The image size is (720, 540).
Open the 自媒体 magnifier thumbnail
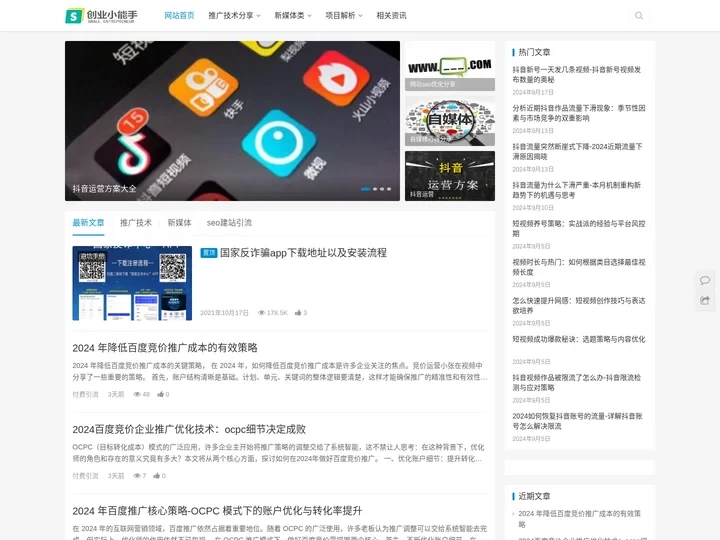pos(450,121)
